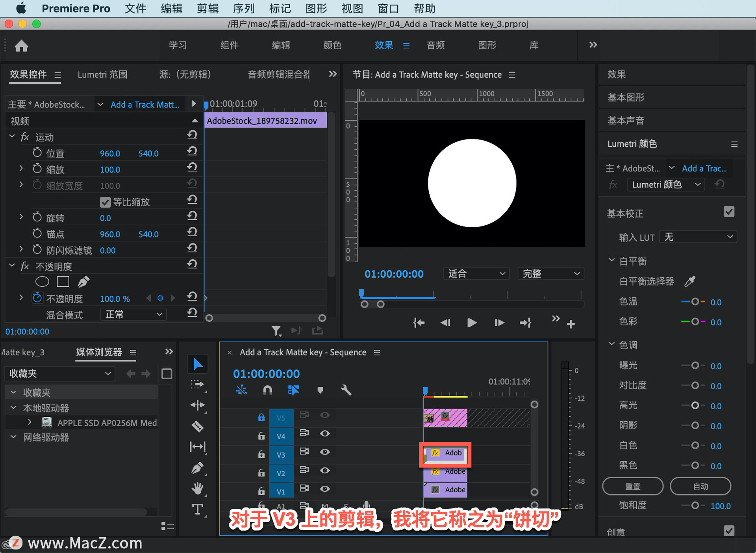
Task: Toggle Basic Correction checkbox
Action: (729, 212)
